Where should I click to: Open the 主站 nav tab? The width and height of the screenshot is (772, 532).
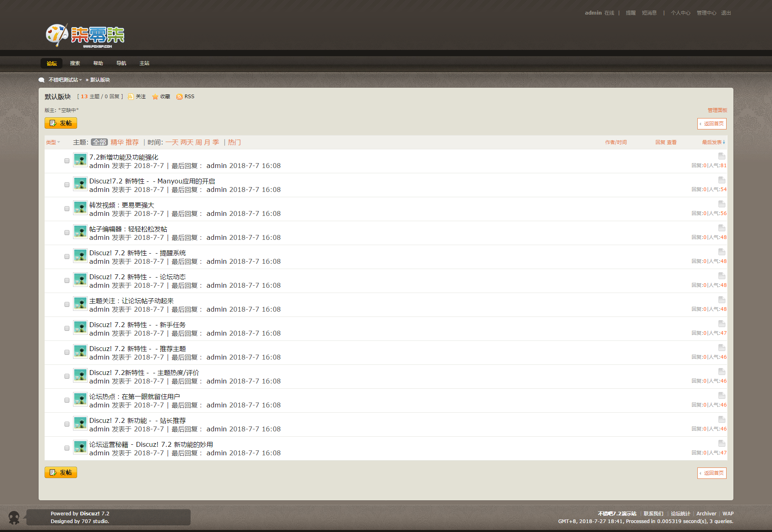144,63
